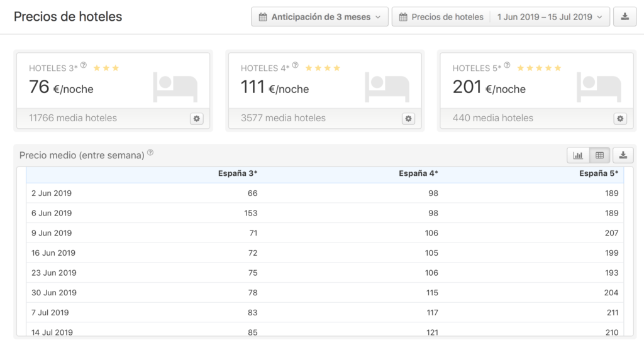Click the value 153 in 6 Jun row
Screen dimensions: 644x343
coord(250,214)
